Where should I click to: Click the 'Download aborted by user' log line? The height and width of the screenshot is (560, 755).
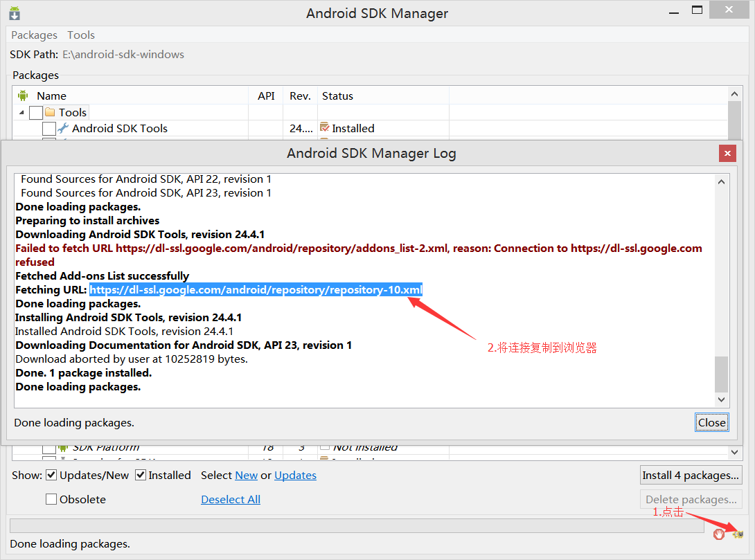click(132, 359)
